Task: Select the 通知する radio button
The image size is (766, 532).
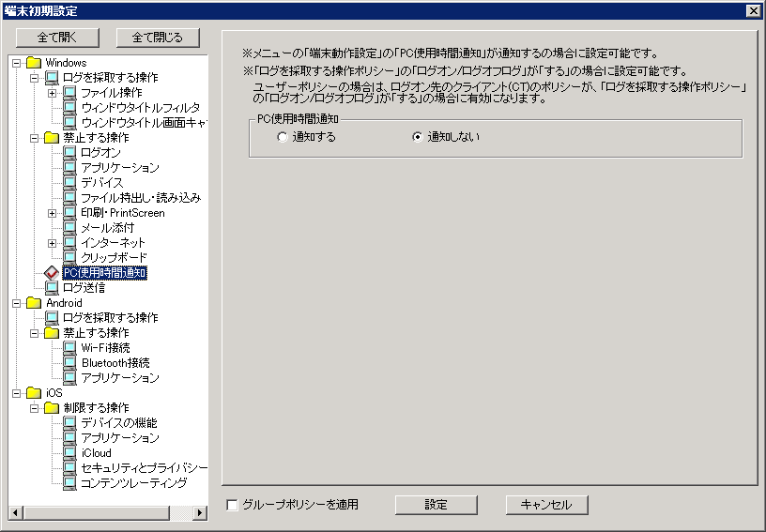Action: pos(282,137)
